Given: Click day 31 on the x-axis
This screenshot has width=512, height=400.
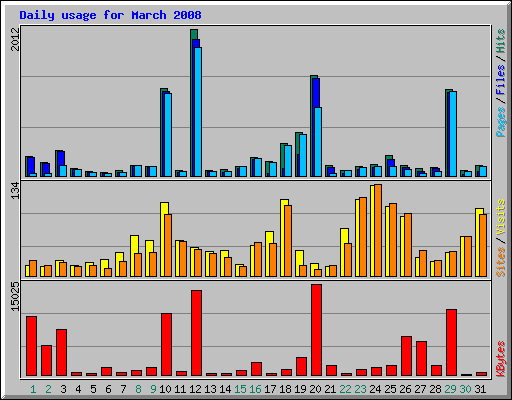Looking at the screenshot, I should point(480,389).
